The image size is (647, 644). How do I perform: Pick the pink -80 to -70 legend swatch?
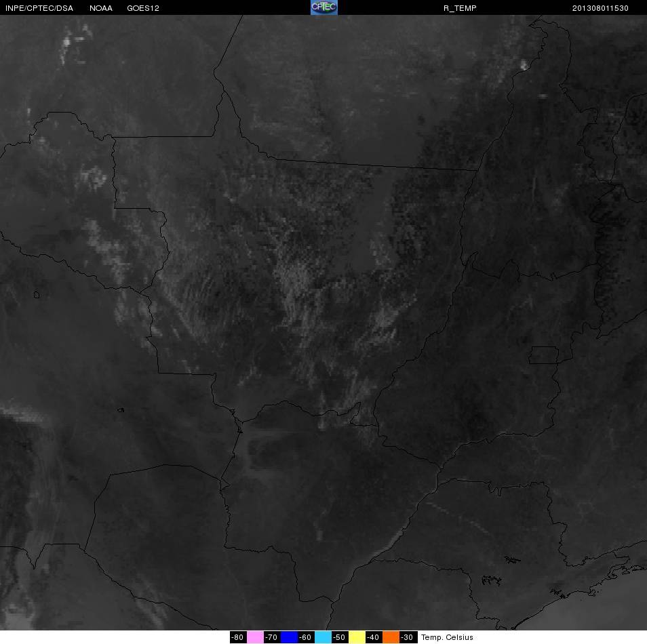coord(256,637)
